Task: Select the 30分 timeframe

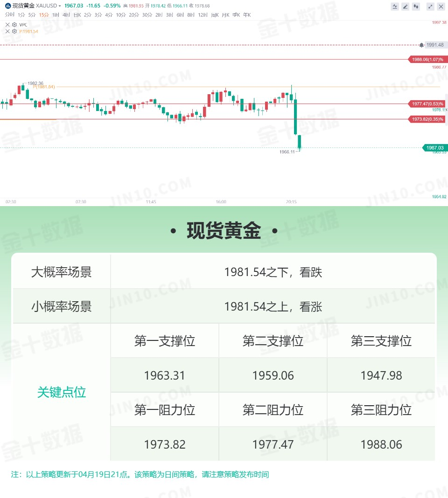Action: click(x=147, y=14)
